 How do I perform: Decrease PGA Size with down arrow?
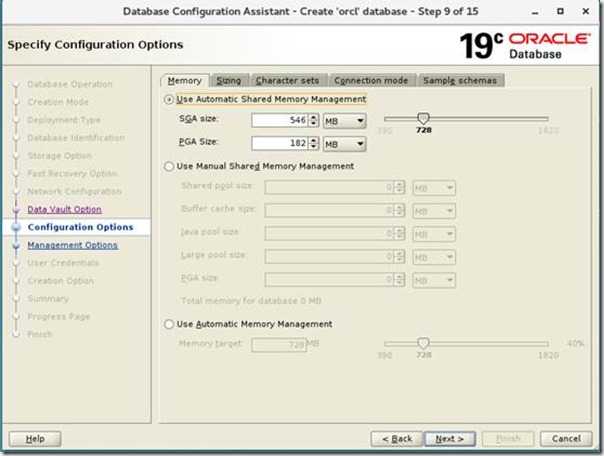point(314,147)
